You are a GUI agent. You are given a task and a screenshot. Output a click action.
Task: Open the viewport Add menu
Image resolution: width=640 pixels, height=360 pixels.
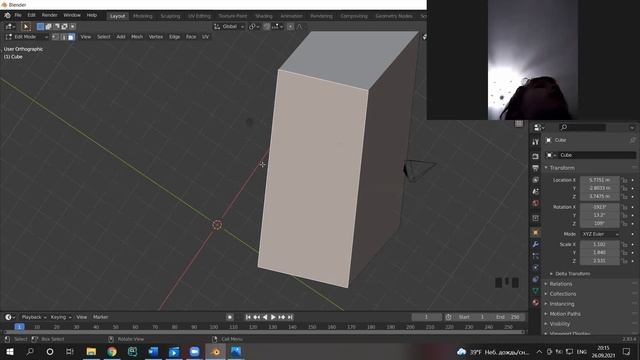pos(121,37)
